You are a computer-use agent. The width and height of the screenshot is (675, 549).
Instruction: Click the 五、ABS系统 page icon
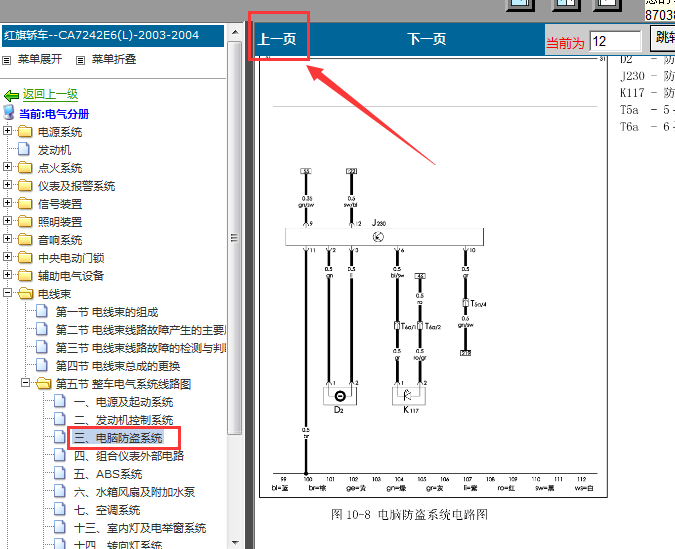pyautogui.click(x=60, y=473)
